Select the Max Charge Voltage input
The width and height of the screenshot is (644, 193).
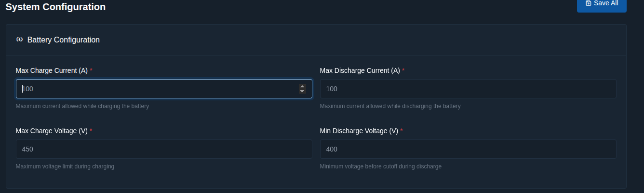point(164,149)
